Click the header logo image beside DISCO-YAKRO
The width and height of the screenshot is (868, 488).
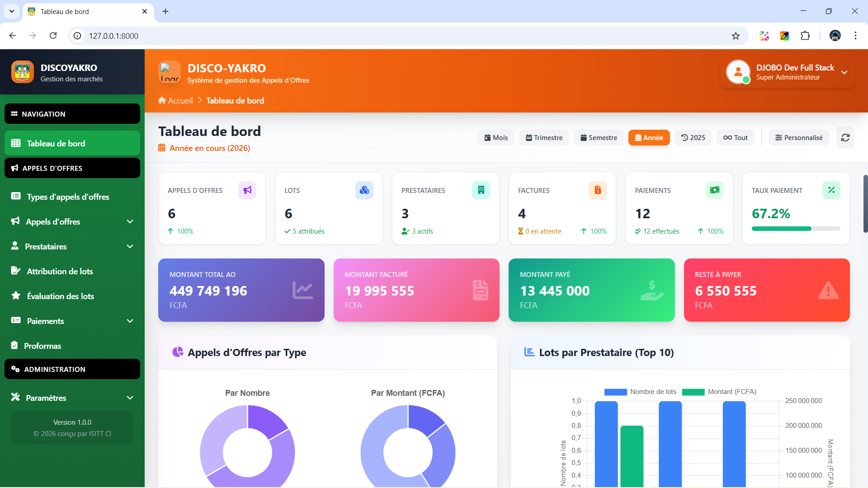click(x=170, y=72)
